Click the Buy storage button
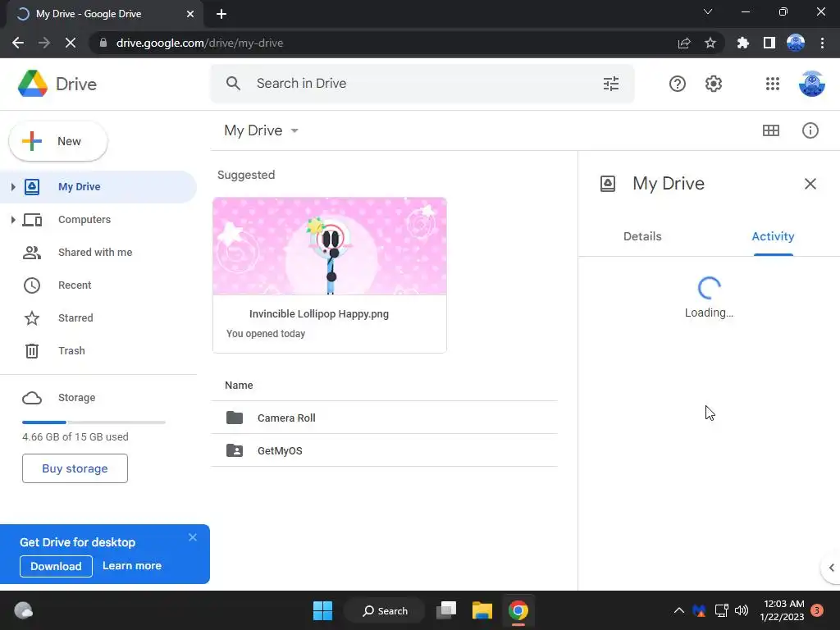Viewport: 840px width, 630px height. coord(75,468)
